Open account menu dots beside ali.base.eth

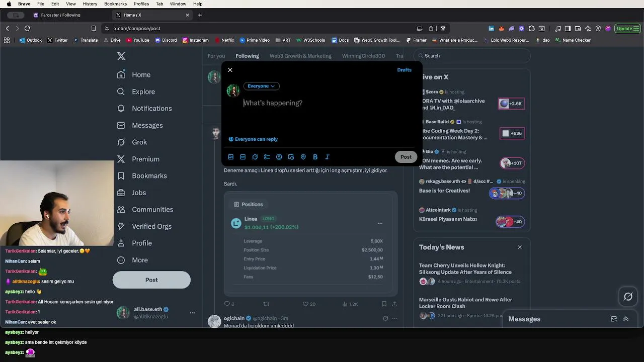point(192,313)
